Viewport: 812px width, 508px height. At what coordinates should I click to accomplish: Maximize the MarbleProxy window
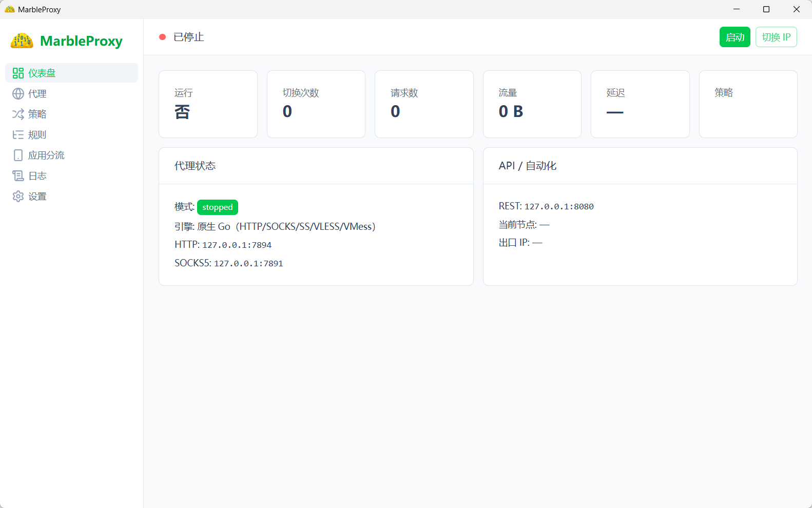pos(766,9)
